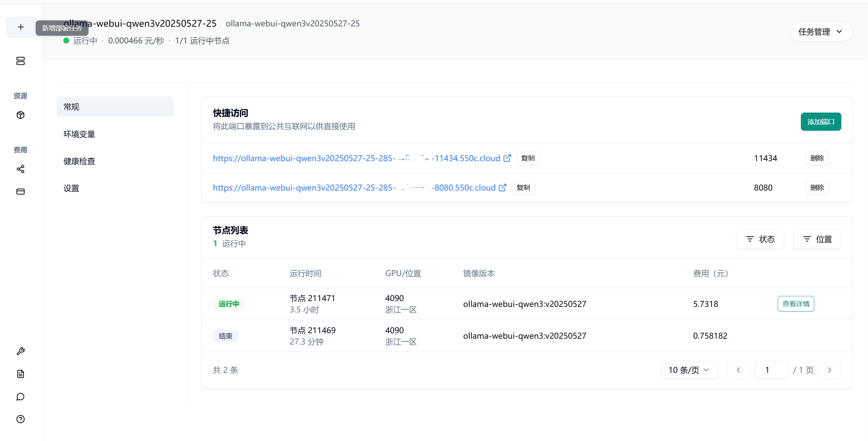The width and height of the screenshot is (868, 441).
Task: Copy the port 8080 URL with 复制
Action: point(523,187)
